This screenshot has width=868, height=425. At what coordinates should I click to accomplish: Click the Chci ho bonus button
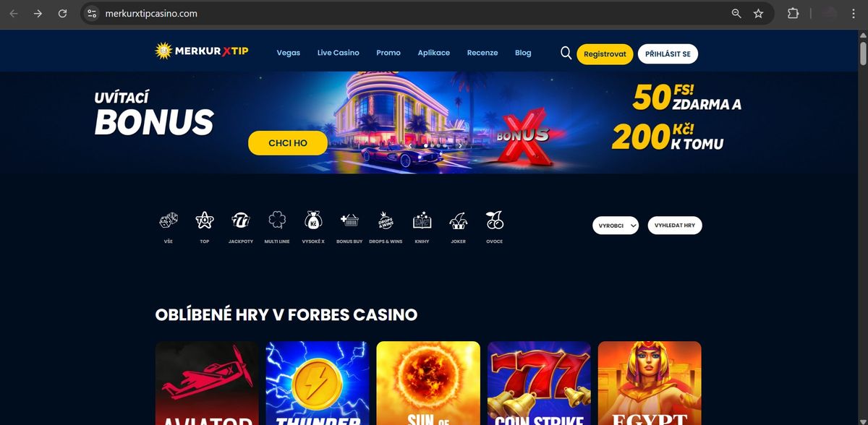pos(288,143)
